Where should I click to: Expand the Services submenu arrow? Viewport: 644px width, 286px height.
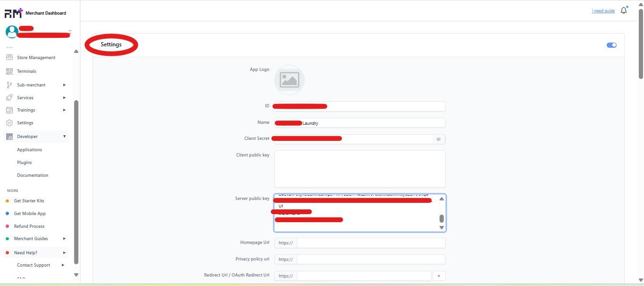pos(64,97)
